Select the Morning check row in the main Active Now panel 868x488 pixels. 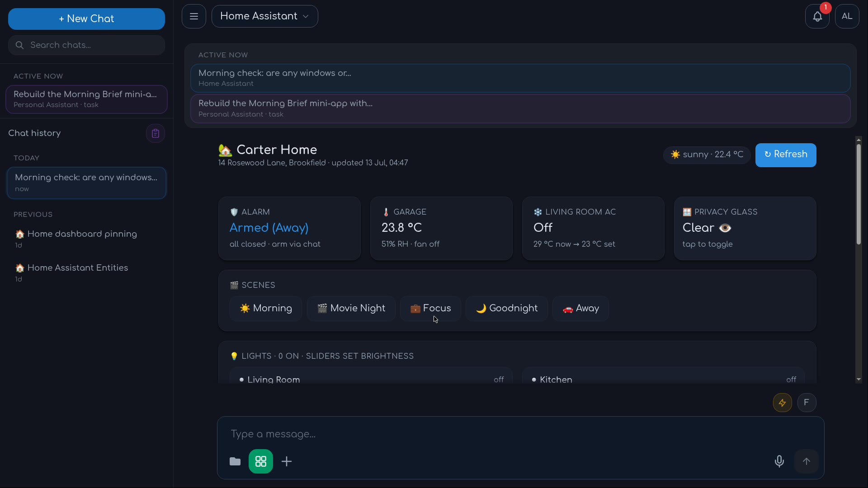click(520, 78)
